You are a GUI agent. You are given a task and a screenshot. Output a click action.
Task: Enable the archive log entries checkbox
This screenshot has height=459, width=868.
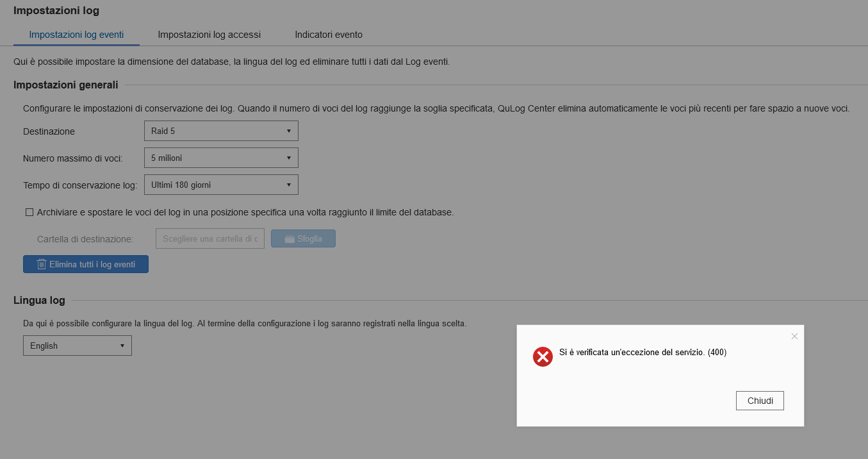coord(29,212)
